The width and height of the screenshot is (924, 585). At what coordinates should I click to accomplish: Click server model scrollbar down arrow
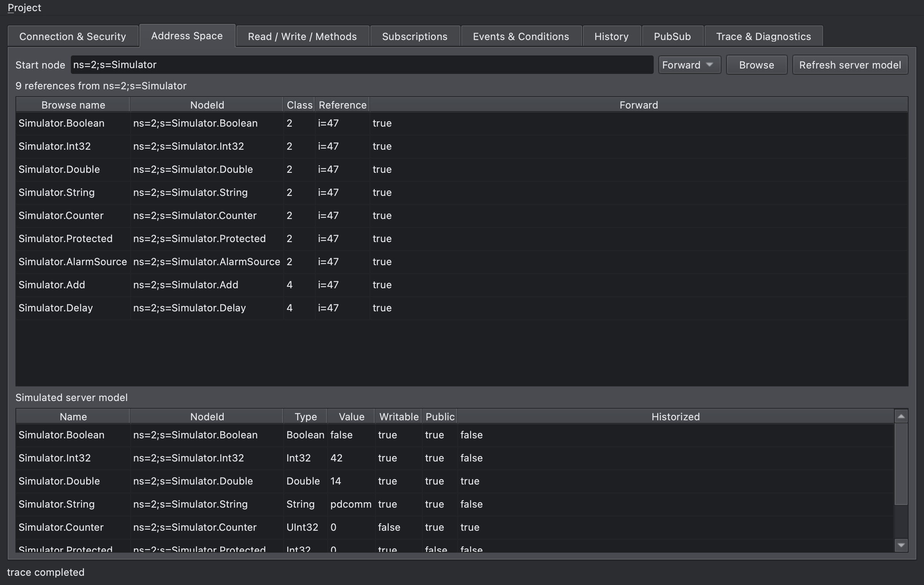pyautogui.click(x=901, y=545)
